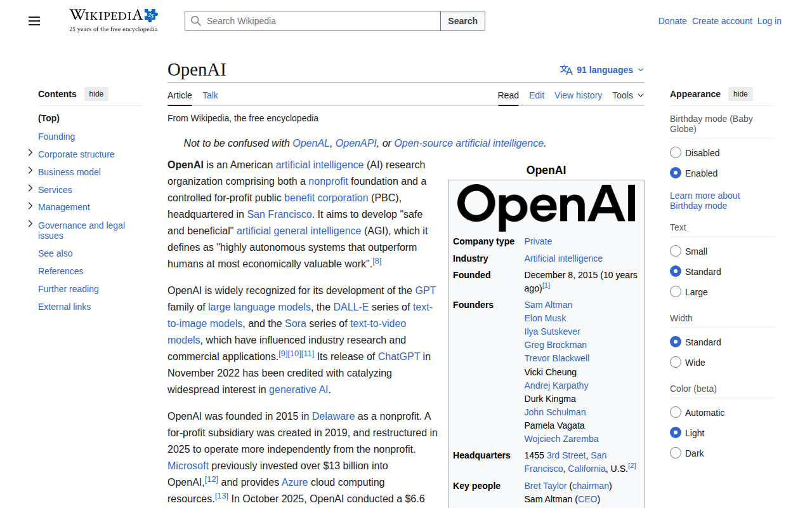Go to See also in contents
This screenshot has height=508, width=812.
coord(55,253)
